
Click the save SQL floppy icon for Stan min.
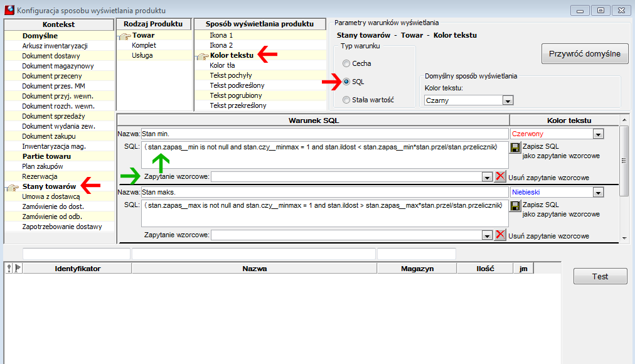[x=515, y=147]
